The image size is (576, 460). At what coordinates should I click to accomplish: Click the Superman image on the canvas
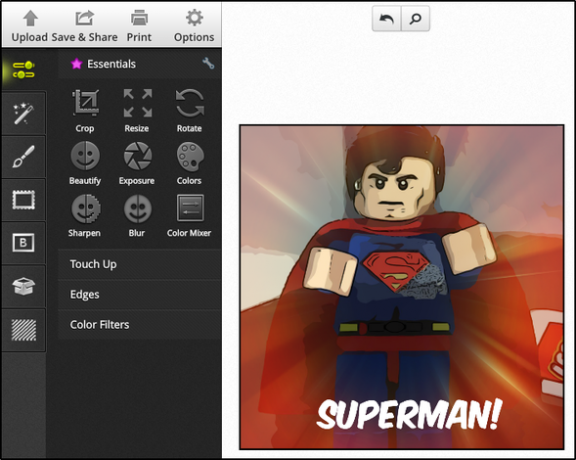[402, 287]
